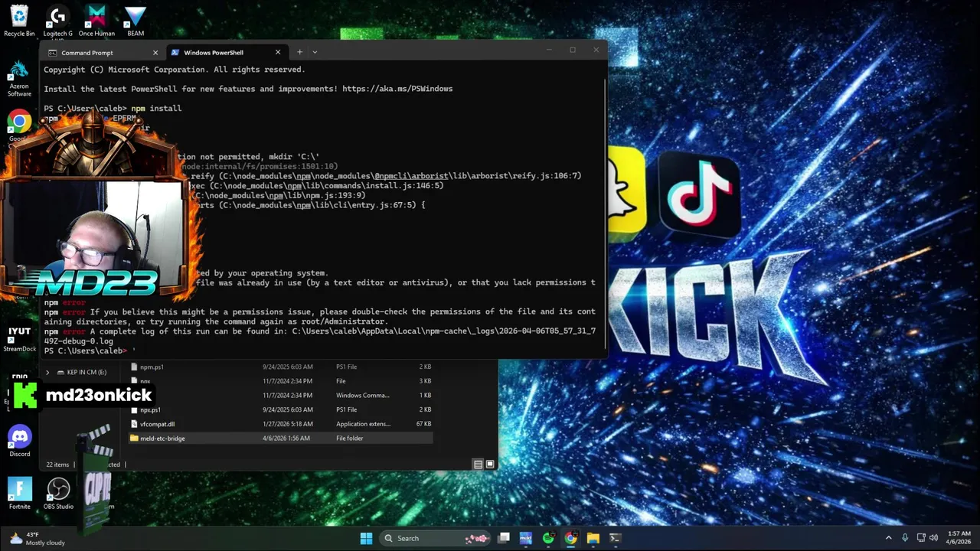
Task: Click the 22 items status text
Action: 57,465
